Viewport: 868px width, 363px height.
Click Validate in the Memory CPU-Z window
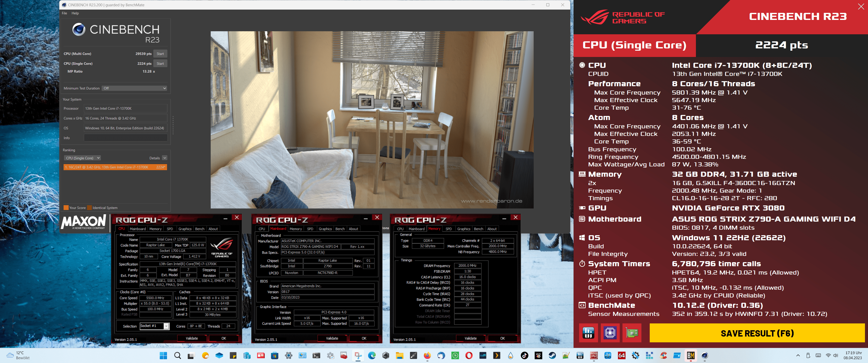pos(470,338)
